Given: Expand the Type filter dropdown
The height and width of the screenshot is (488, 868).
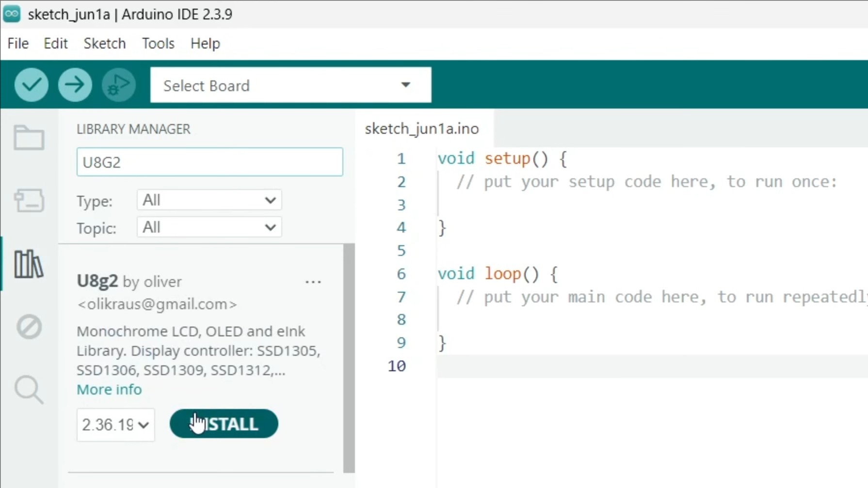Looking at the screenshot, I should tap(209, 200).
